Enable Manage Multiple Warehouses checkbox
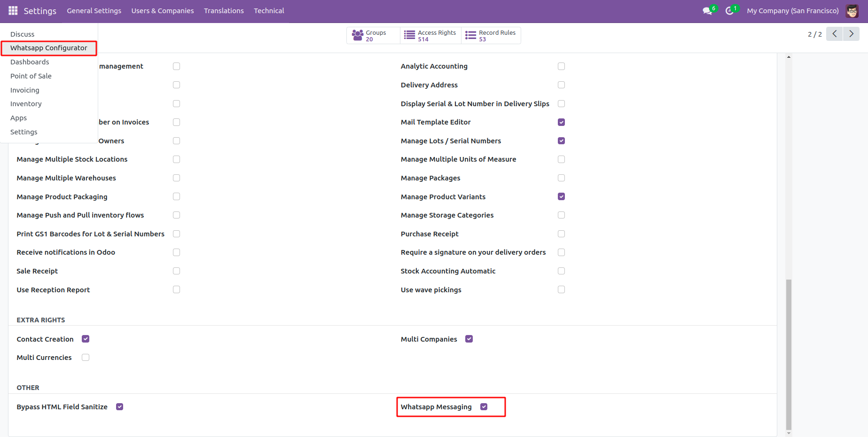This screenshot has width=868, height=437. [x=176, y=178]
